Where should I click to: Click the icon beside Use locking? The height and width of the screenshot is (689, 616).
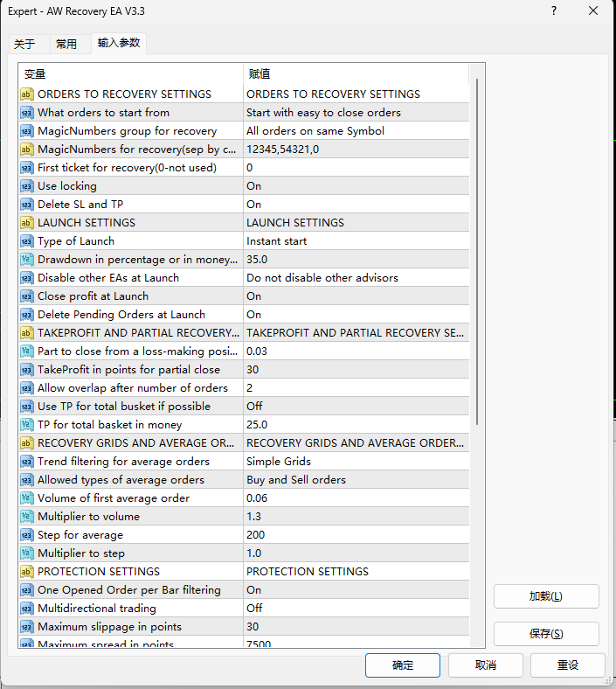click(27, 186)
